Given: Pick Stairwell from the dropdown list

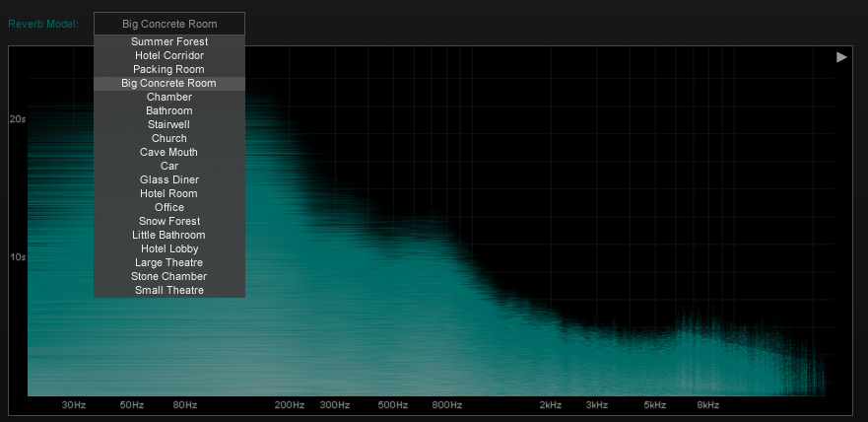Looking at the screenshot, I should pyautogui.click(x=168, y=125).
